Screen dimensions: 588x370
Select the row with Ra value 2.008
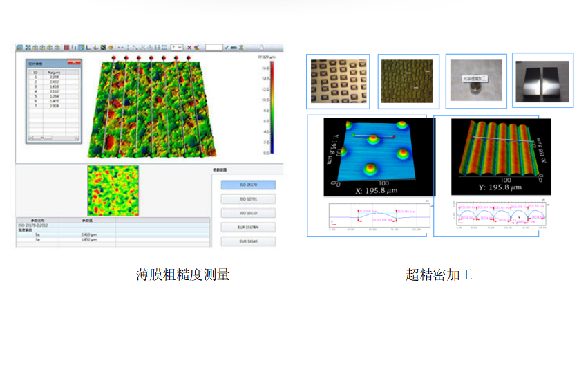[x=54, y=107]
